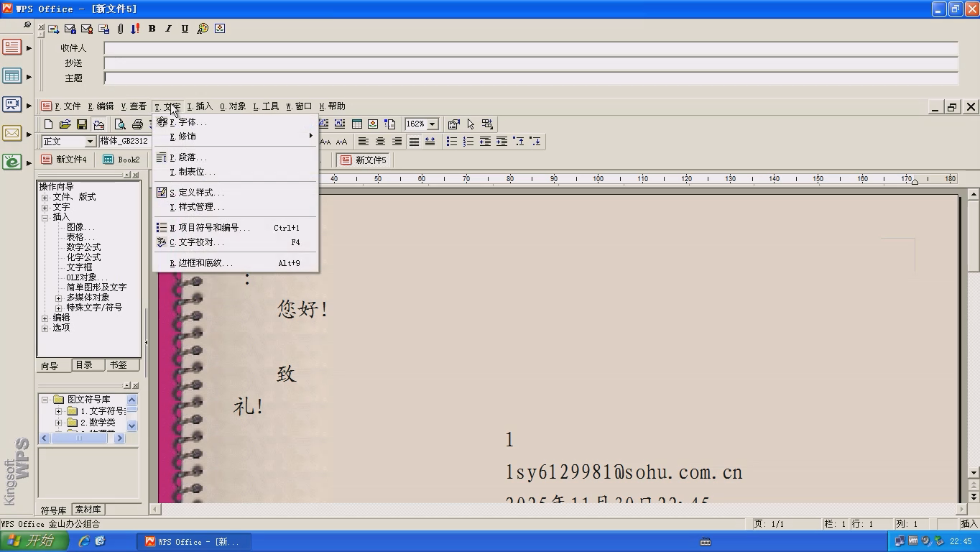
Task: Right-align the paragraph text
Action: [397, 142]
